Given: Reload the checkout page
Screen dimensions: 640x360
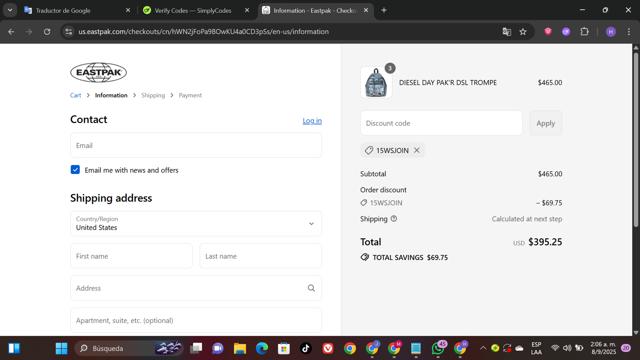Looking at the screenshot, I should [47, 32].
